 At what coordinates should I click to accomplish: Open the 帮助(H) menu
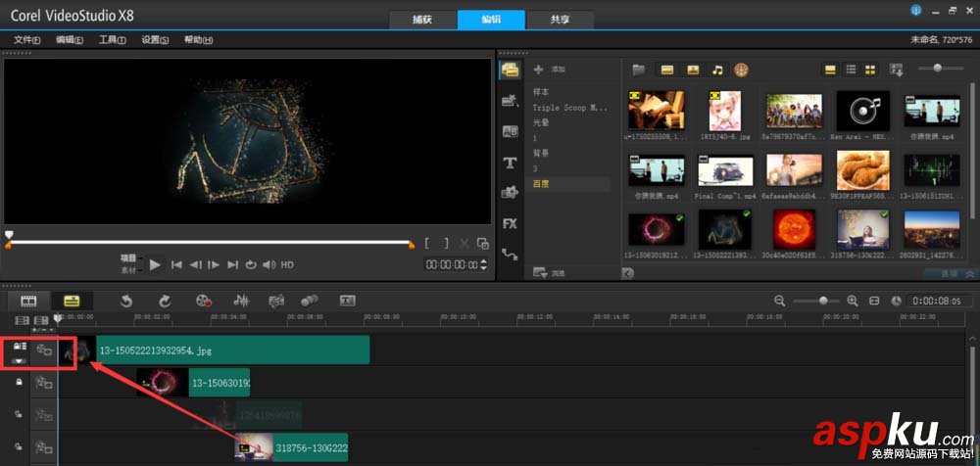coord(198,40)
